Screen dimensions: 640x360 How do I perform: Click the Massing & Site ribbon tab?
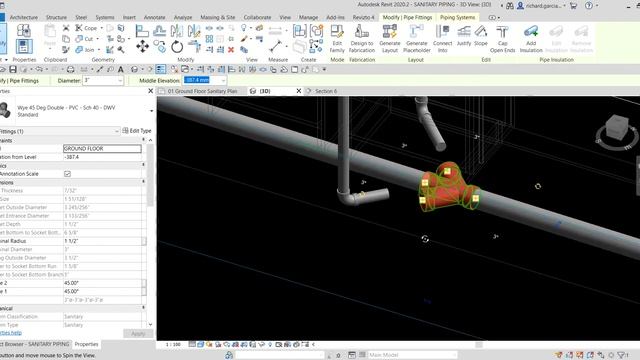(x=218, y=17)
